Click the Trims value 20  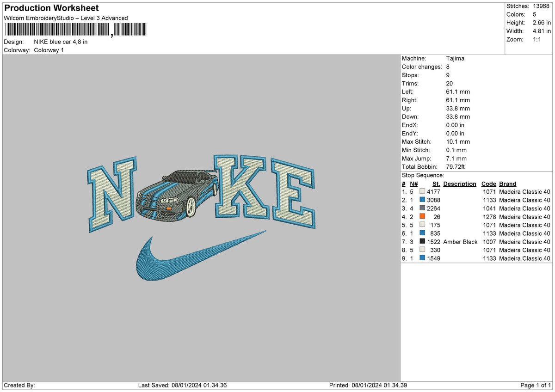450,83
